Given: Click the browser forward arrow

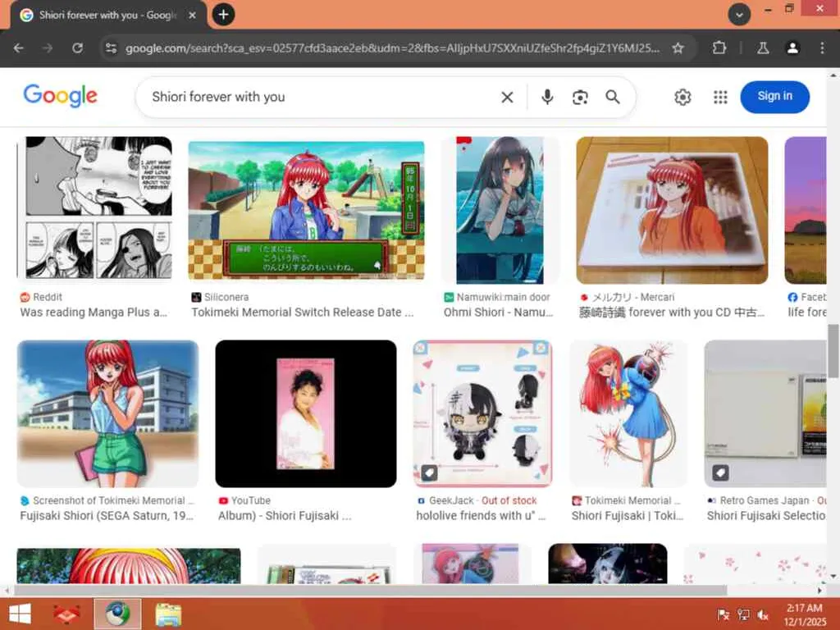Looking at the screenshot, I should (48, 48).
